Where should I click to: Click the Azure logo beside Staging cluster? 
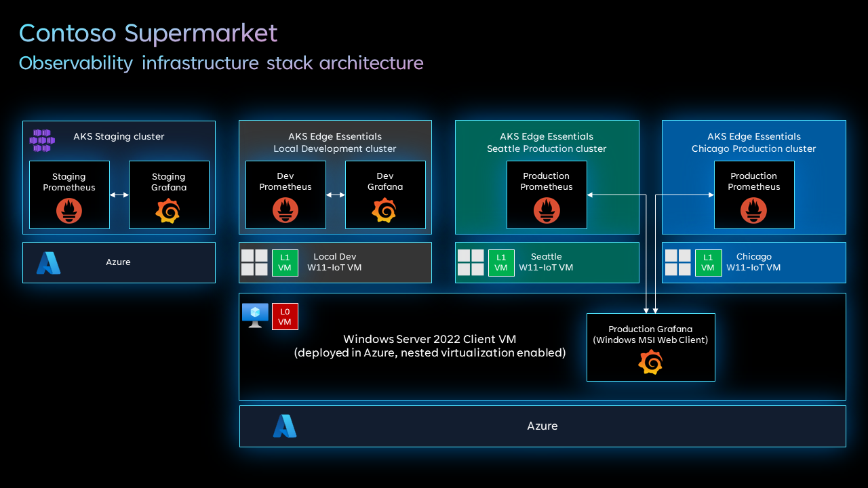tap(48, 263)
